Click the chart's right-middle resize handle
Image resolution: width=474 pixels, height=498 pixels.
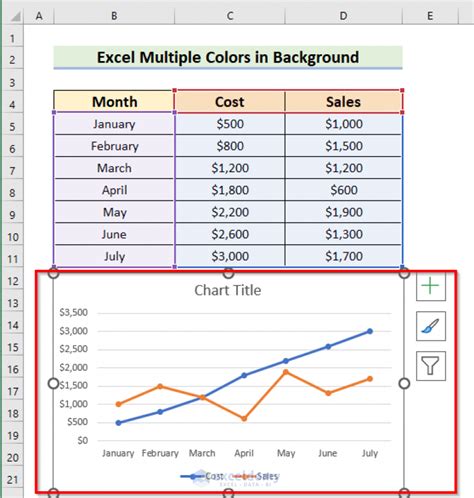coord(404,384)
